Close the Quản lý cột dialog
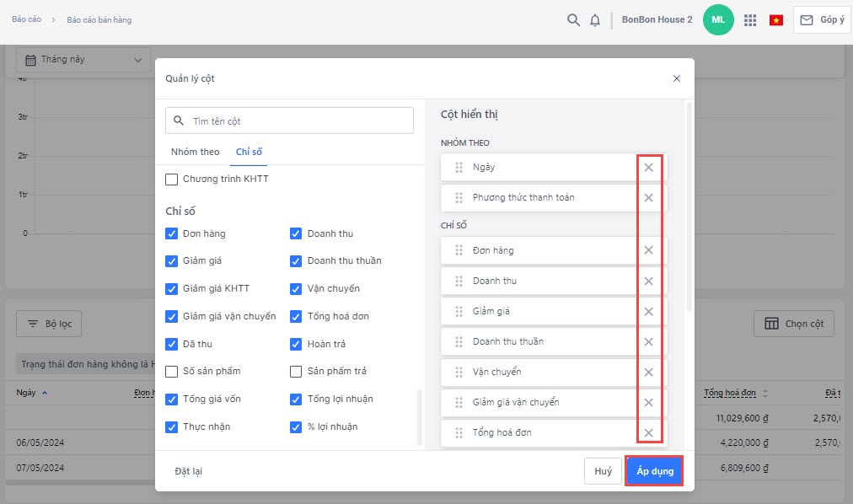 click(x=676, y=78)
